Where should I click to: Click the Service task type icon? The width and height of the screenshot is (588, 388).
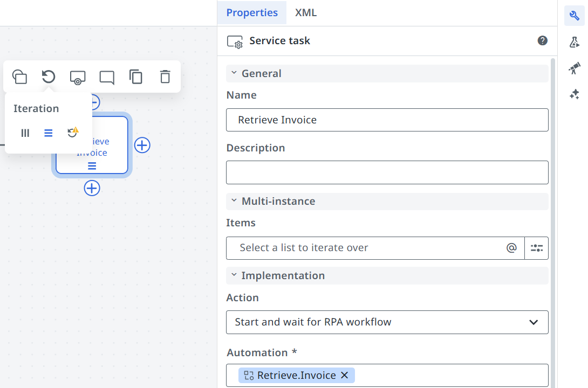[235, 41]
